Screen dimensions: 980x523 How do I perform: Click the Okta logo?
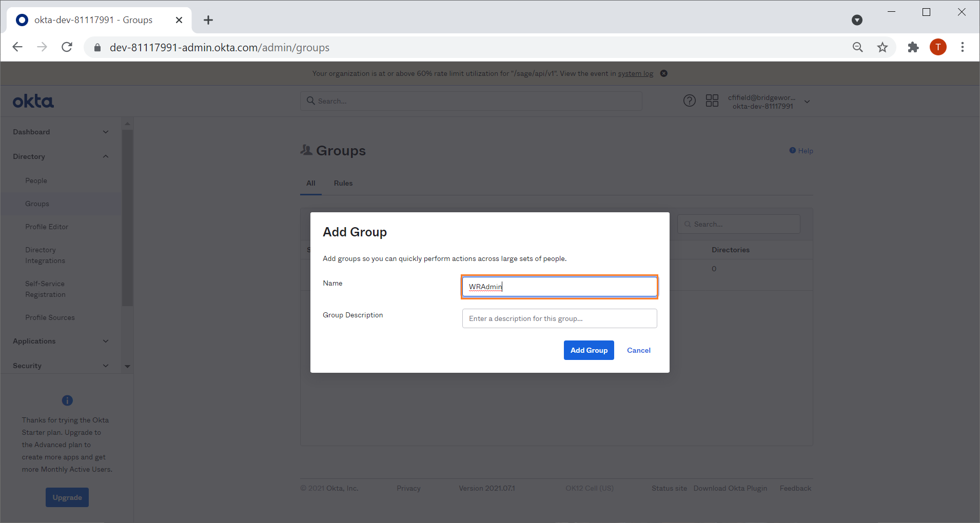coord(33,101)
